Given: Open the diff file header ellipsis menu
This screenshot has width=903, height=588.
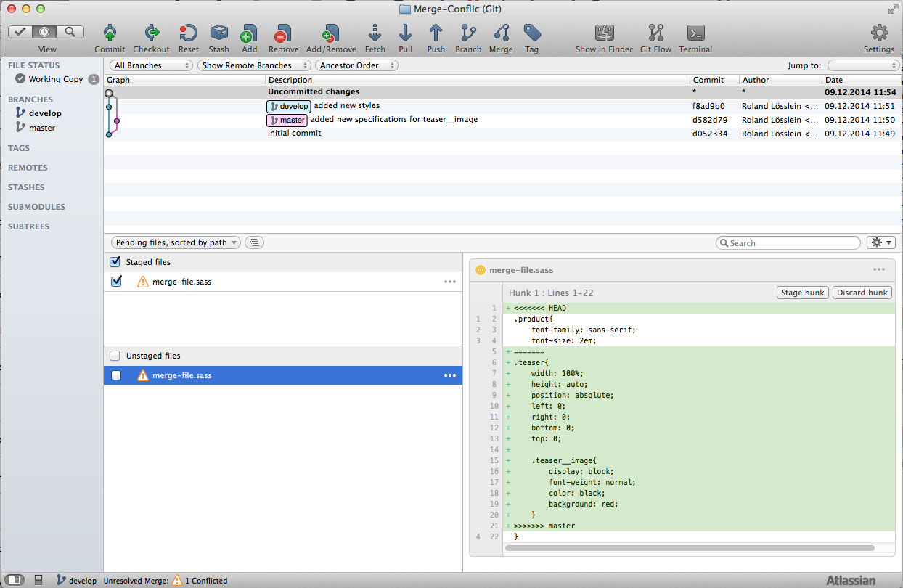Looking at the screenshot, I should 879,269.
